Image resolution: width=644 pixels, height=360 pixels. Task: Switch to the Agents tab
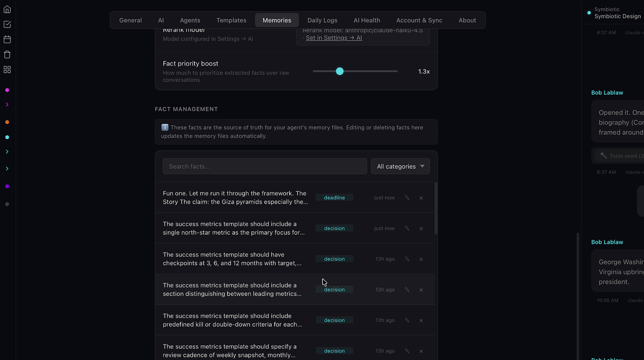(190, 20)
